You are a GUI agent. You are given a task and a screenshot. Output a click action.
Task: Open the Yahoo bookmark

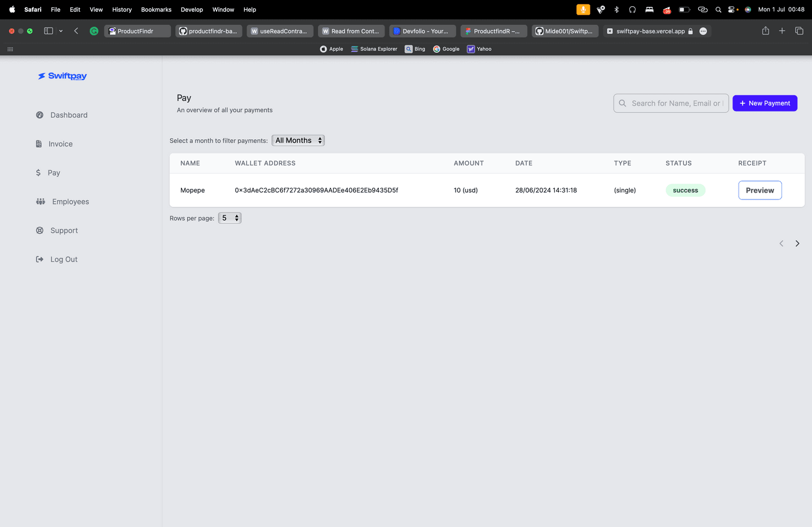click(x=479, y=49)
